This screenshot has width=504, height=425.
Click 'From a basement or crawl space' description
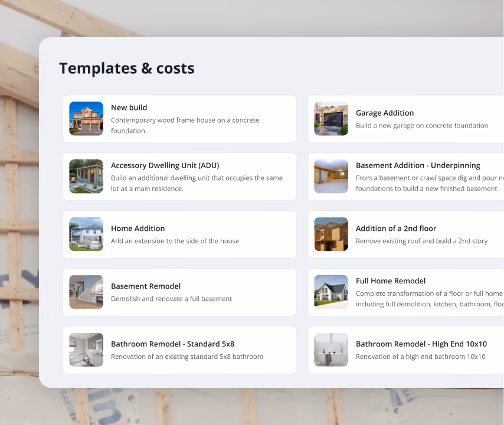tap(430, 183)
